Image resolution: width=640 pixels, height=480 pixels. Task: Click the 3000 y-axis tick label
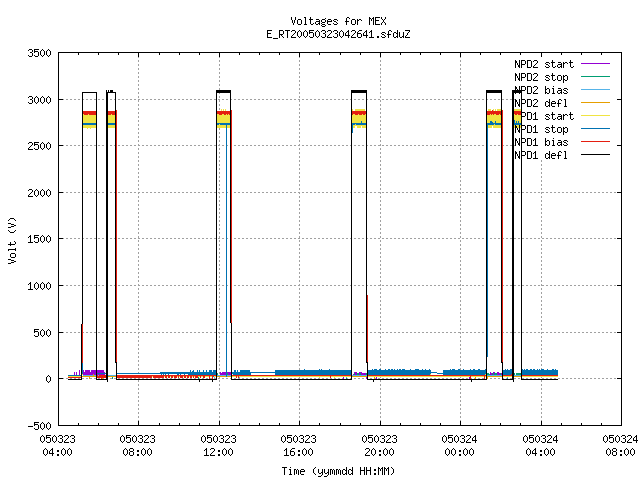40,100
